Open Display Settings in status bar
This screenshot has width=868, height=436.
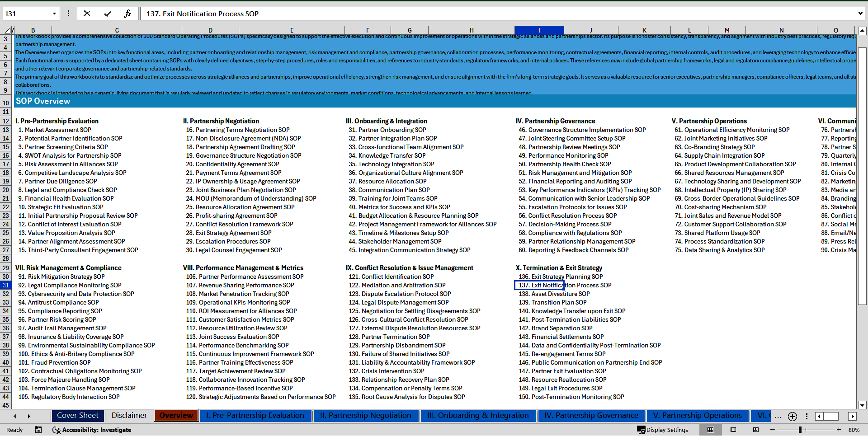pos(662,430)
